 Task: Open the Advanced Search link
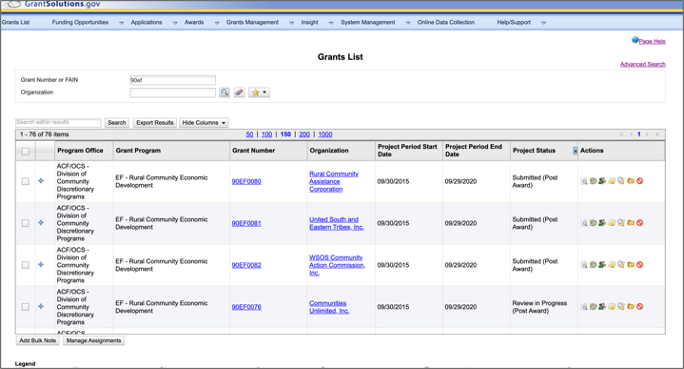tap(643, 64)
